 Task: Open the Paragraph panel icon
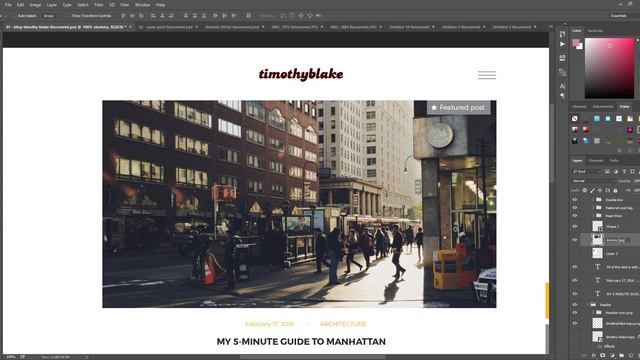(562, 96)
